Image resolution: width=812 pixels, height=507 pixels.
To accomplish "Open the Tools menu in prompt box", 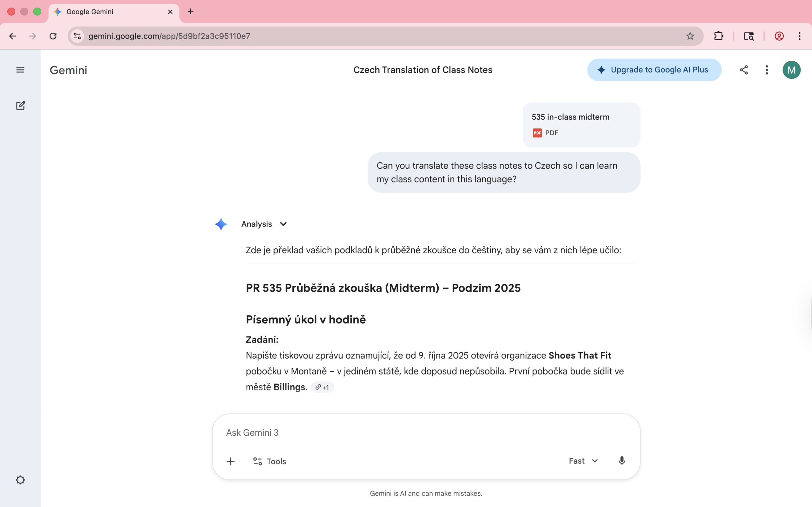I will (269, 461).
